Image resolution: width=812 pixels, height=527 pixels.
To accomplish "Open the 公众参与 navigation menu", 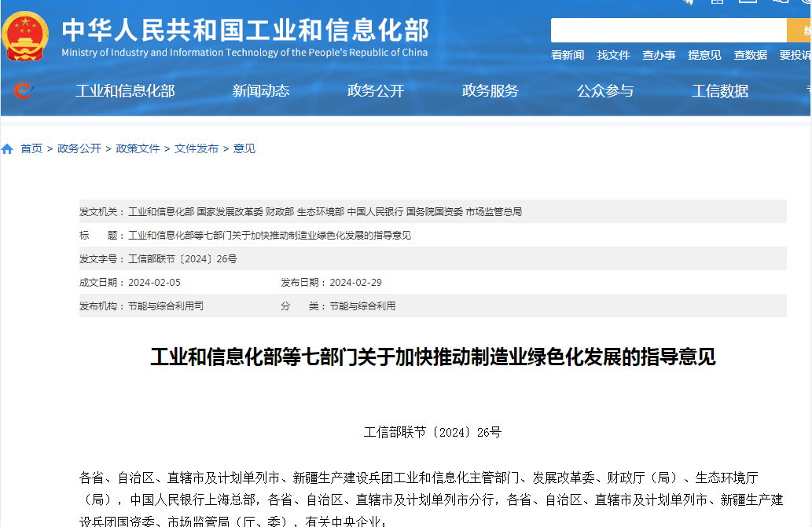I will click(x=605, y=91).
